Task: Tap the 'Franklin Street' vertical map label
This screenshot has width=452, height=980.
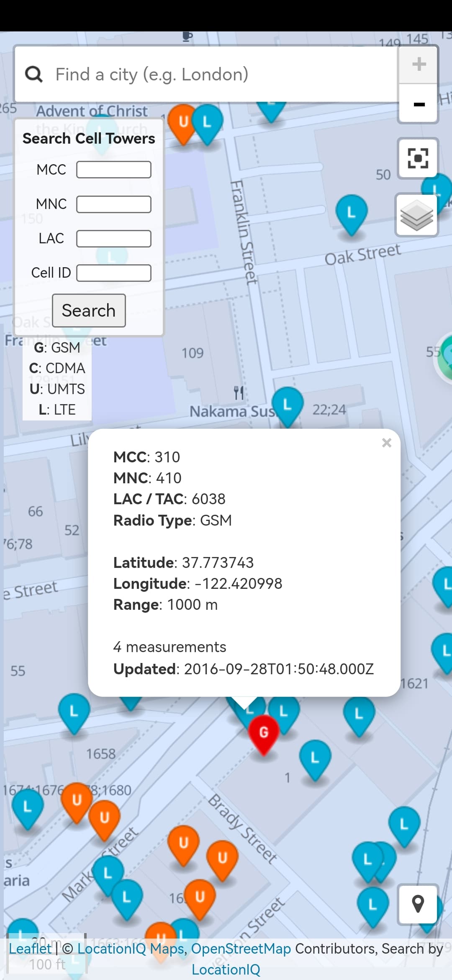Action: point(244,233)
